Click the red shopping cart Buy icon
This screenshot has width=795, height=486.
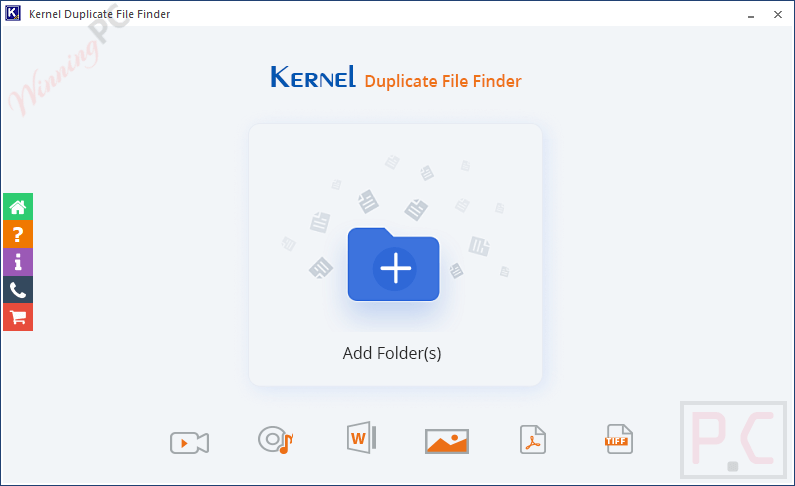tap(18, 317)
